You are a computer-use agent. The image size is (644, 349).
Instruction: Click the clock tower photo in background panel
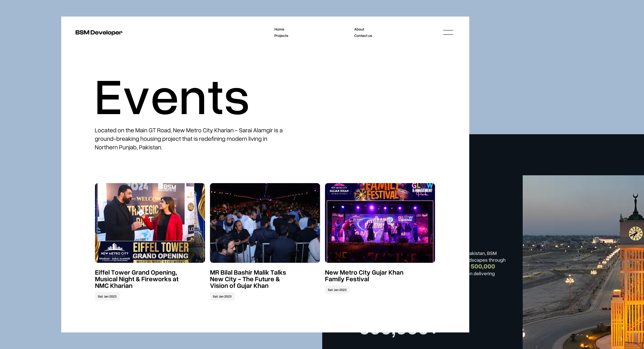pos(583,262)
